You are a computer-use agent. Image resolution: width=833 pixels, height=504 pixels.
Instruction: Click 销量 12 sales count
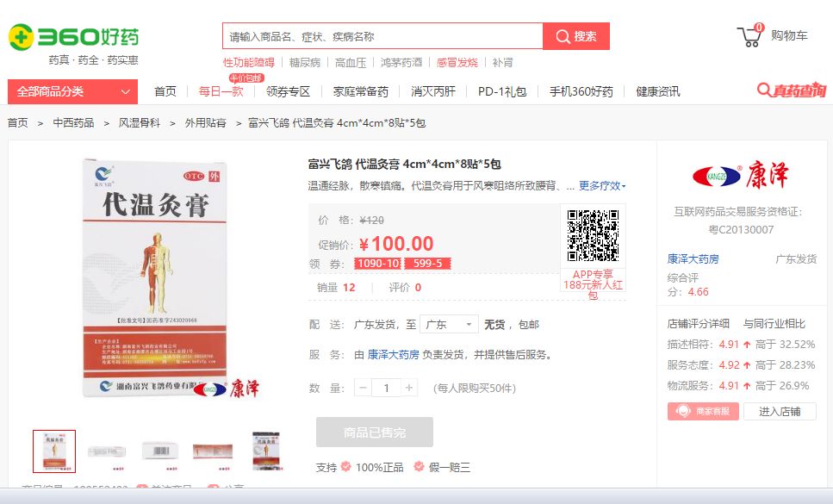[336, 287]
